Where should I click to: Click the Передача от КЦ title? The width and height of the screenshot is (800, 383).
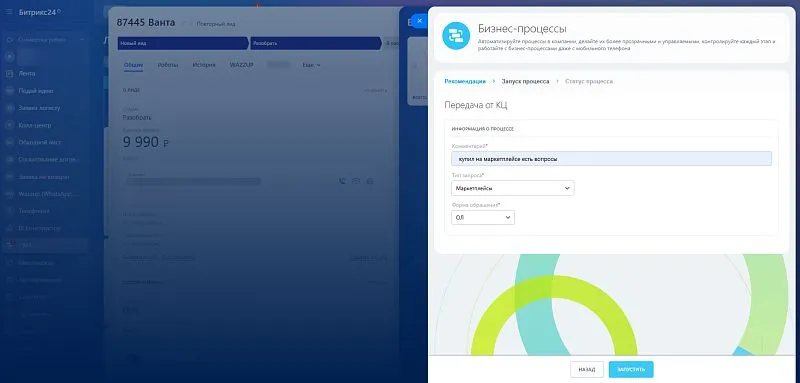476,106
